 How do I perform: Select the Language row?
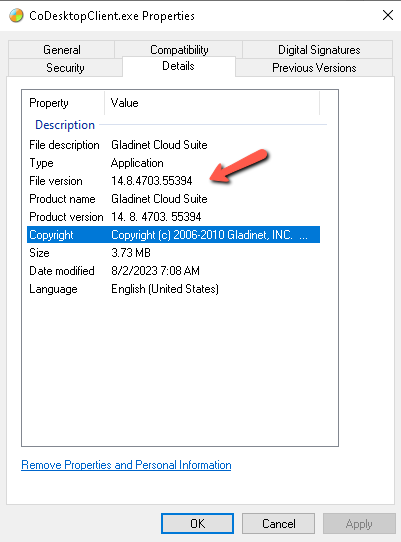174,289
